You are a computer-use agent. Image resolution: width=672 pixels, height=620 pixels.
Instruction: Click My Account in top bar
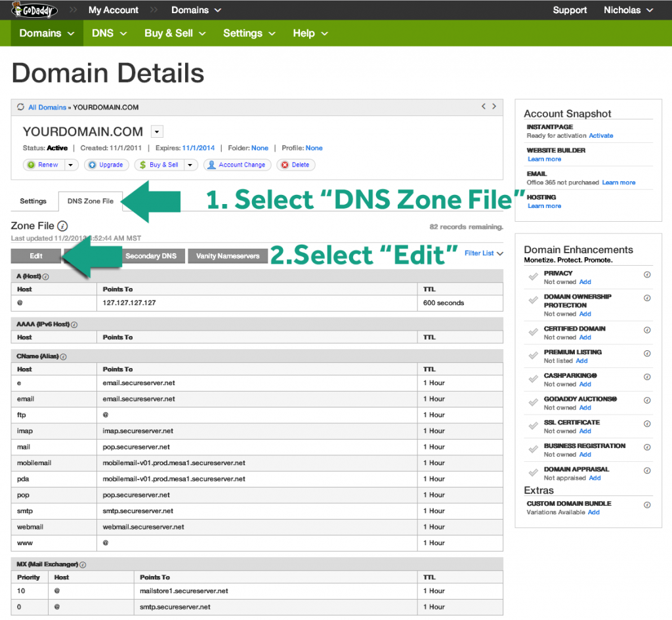(x=113, y=10)
